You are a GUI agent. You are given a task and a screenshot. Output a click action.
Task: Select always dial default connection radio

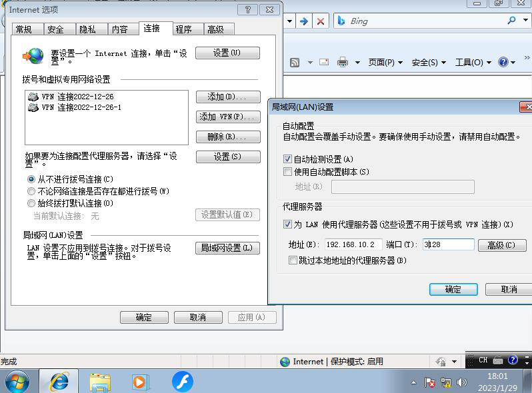click(x=31, y=203)
